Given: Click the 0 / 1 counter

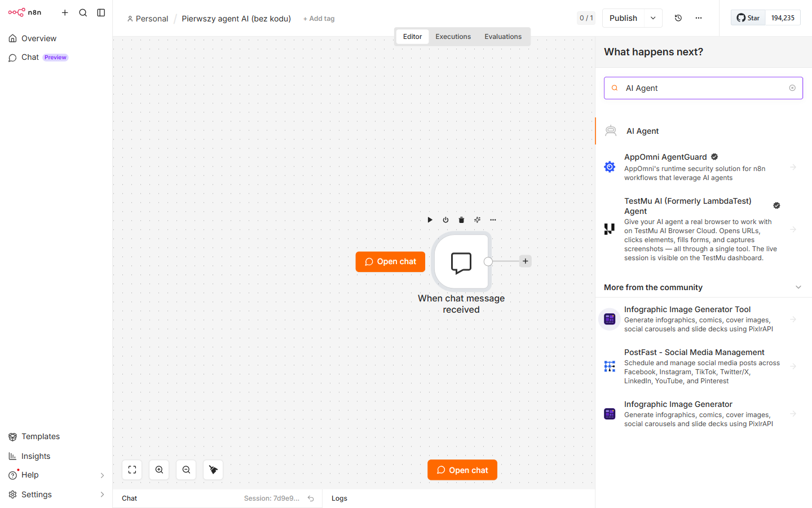Looking at the screenshot, I should tap(586, 18).
